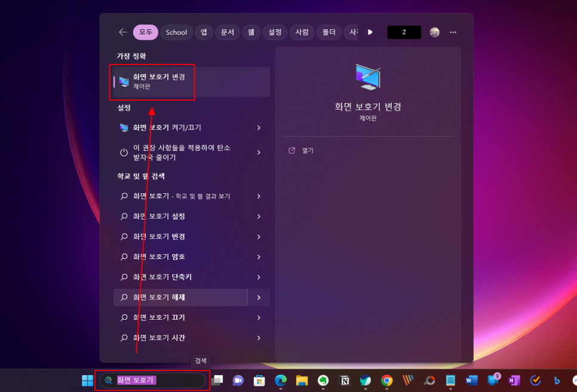This screenshot has height=392, width=577.
Task: Launch Microsoft Edge from the taskbar
Action: pos(280,380)
